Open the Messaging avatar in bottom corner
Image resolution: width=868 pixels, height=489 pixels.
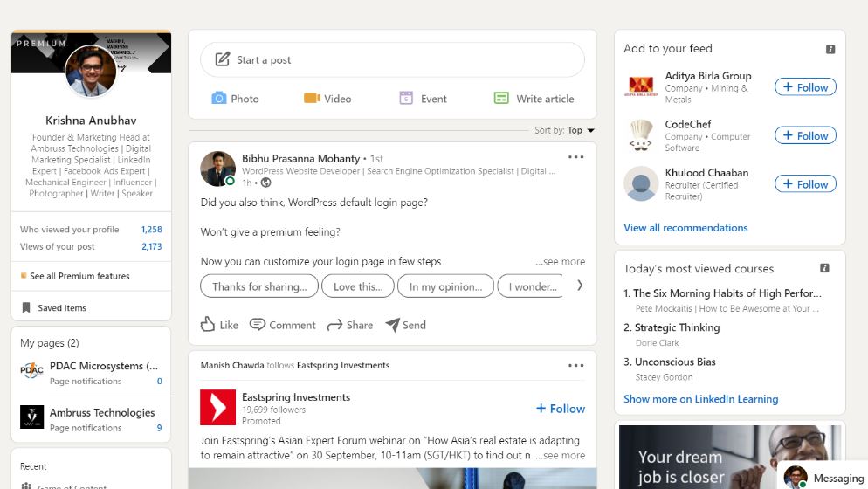click(x=796, y=478)
